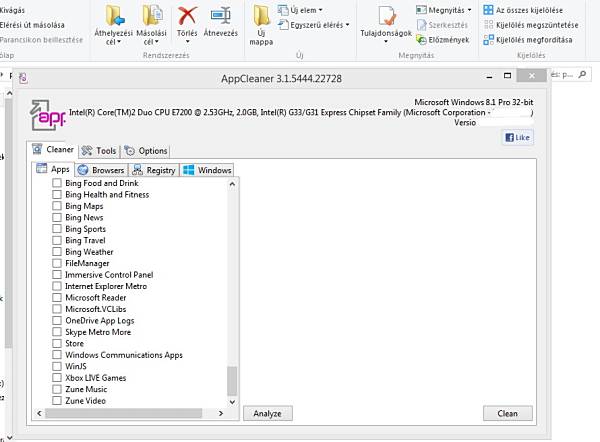The image size is (600, 442).
Task: Click the Windows Communications Apps entry
Action: click(124, 355)
